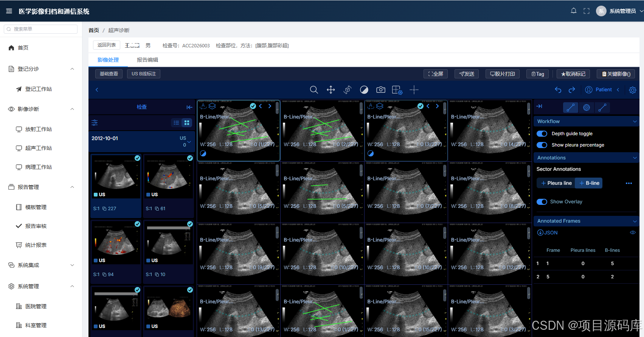Collapse 影像诊断 sidebar group
The width and height of the screenshot is (644, 337).
coord(72,109)
